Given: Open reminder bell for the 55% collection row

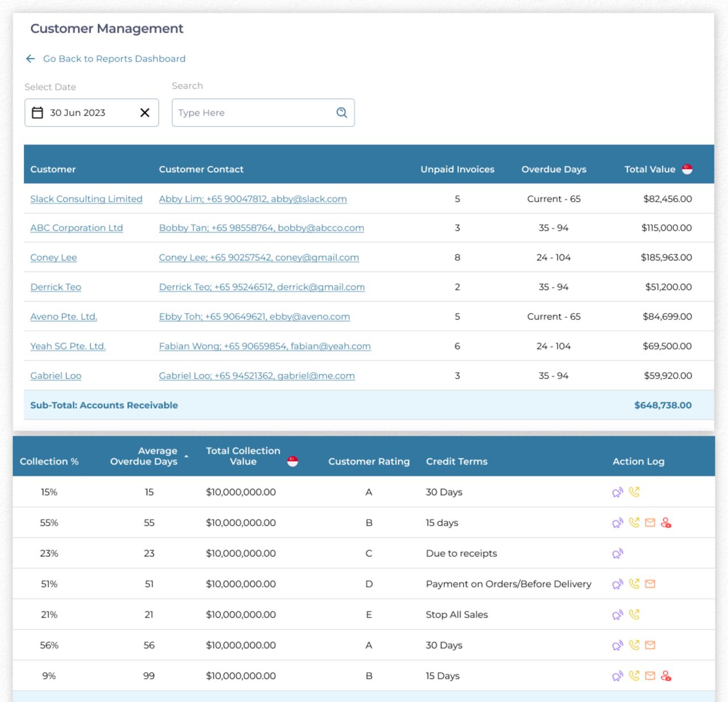Looking at the screenshot, I should tap(618, 523).
